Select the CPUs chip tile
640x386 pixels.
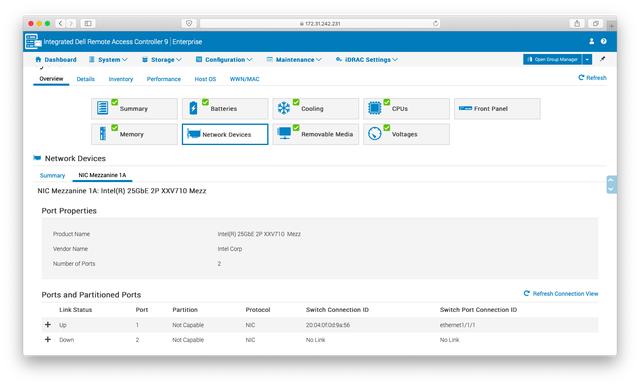(x=406, y=109)
